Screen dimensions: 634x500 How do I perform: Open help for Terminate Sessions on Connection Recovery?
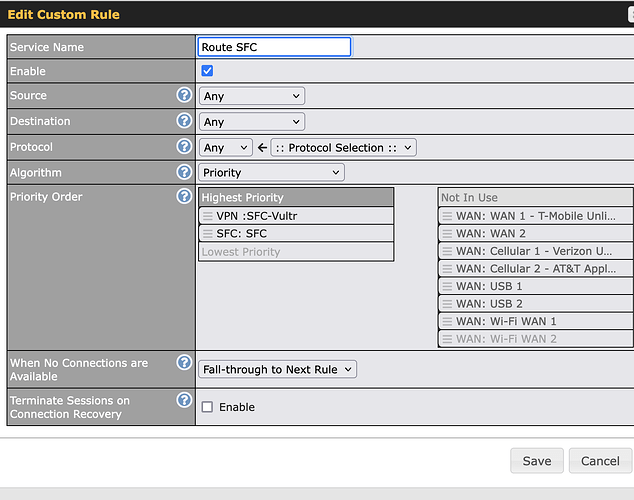coord(184,400)
